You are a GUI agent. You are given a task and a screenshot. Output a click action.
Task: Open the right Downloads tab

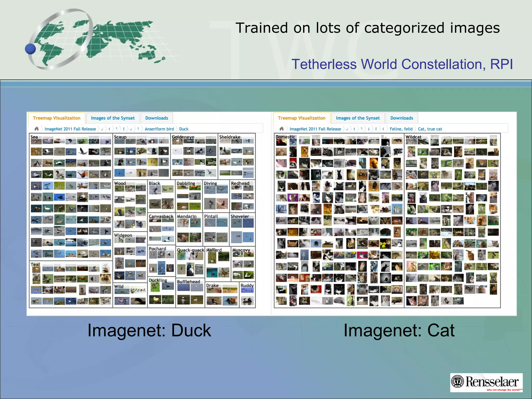coord(402,118)
